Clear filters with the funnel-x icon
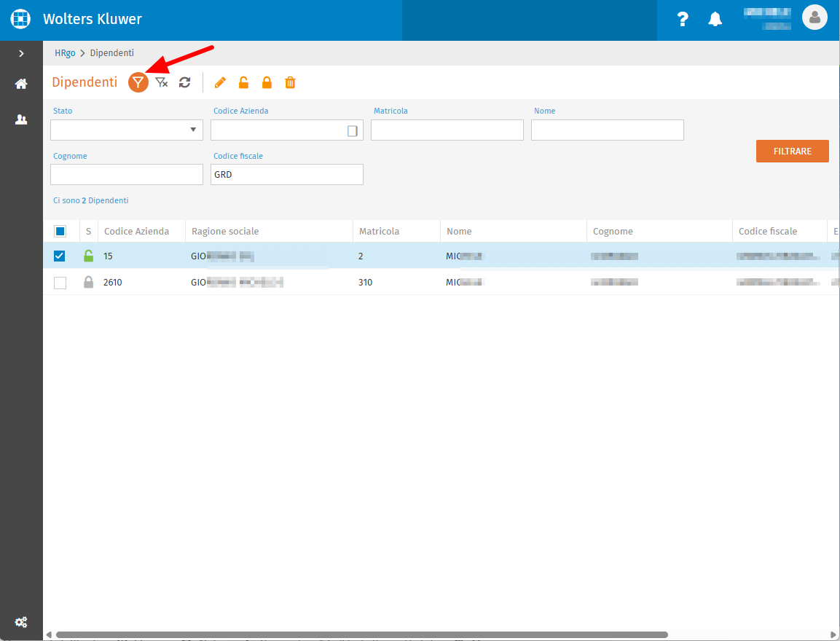The height and width of the screenshot is (641, 840). click(161, 82)
